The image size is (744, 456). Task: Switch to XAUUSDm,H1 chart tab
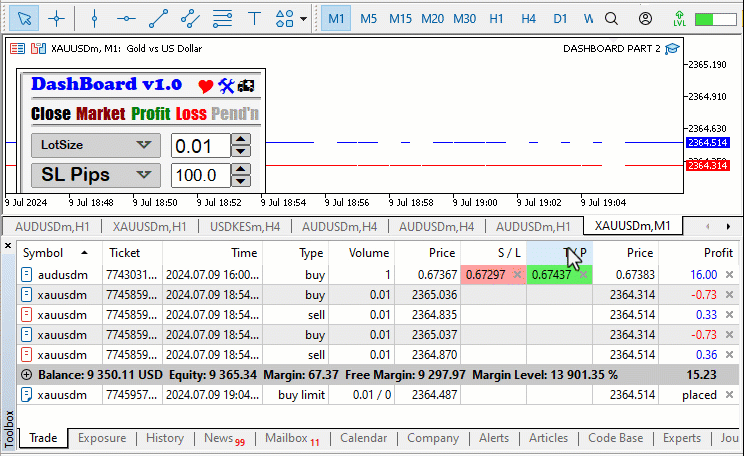(149, 227)
